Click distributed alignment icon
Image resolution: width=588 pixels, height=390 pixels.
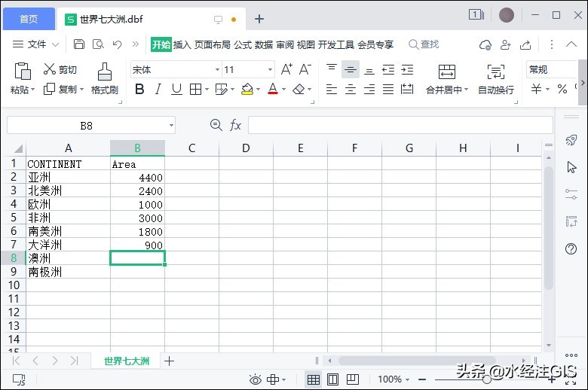pos(407,89)
